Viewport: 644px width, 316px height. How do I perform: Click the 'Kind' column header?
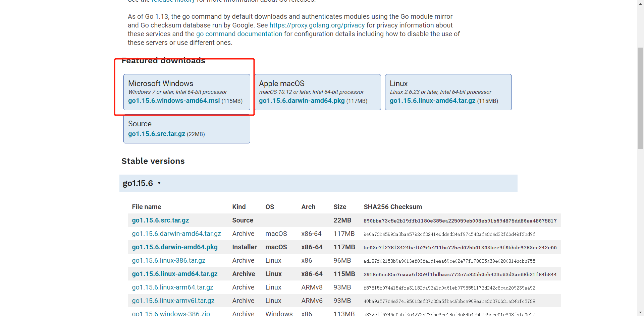[x=239, y=207]
